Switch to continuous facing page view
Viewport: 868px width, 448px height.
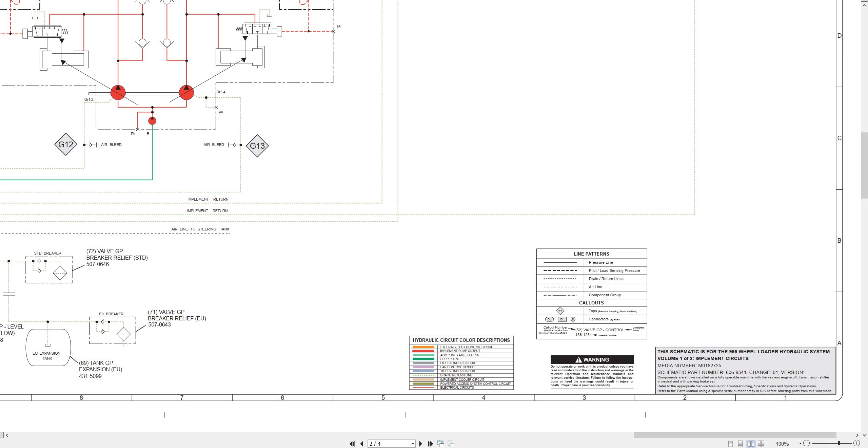[x=761, y=444]
